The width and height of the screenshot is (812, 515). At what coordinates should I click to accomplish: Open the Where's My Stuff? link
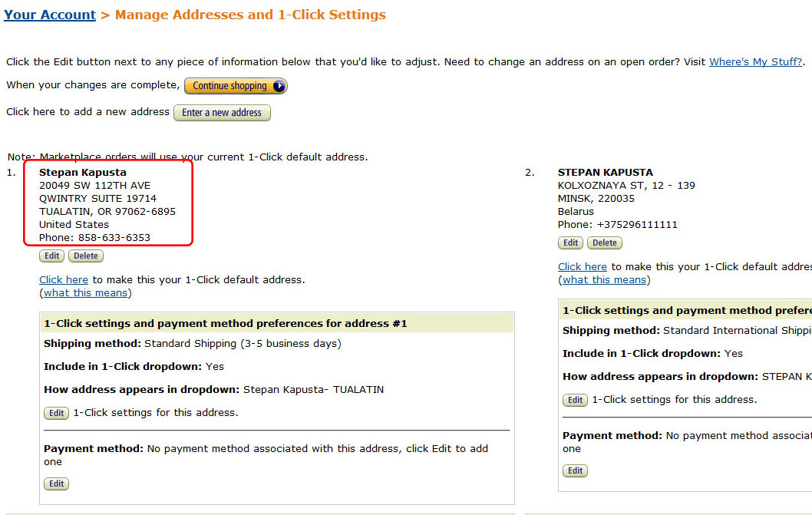click(755, 61)
